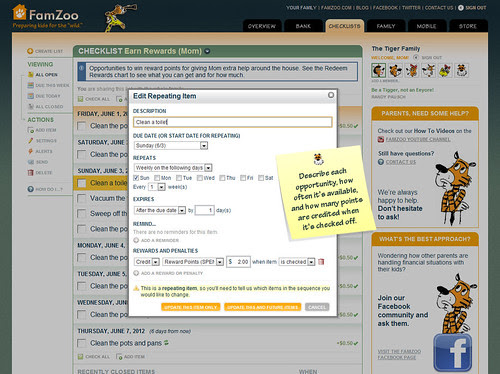Screen dimensions: 500x374
Task: Click Update This Item Only button
Action: (191, 307)
